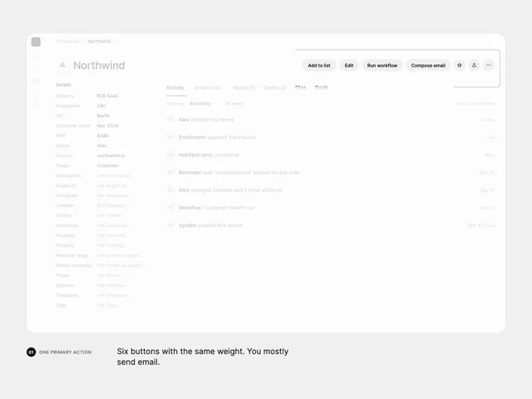The height and width of the screenshot is (399, 532).
Task: Click the 'Set Timezone...' field
Action: tap(113, 295)
